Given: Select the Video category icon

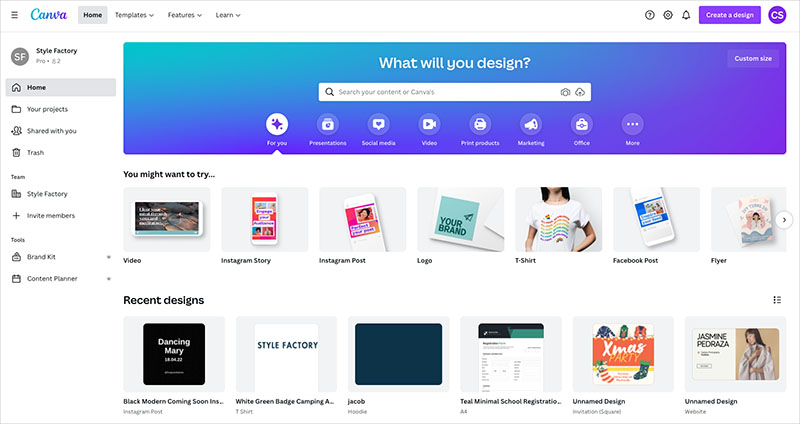Looking at the screenshot, I should (x=429, y=124).
